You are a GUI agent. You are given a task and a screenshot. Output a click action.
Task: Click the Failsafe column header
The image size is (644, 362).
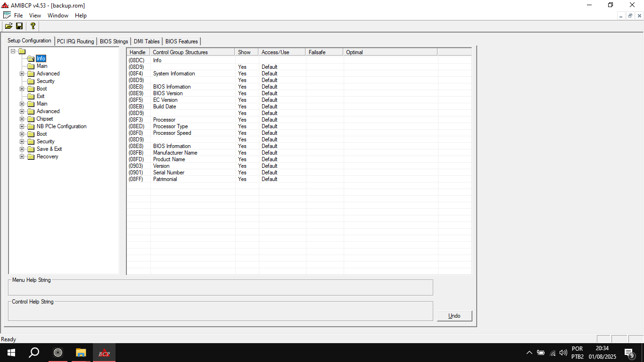[x=324, y=52]
